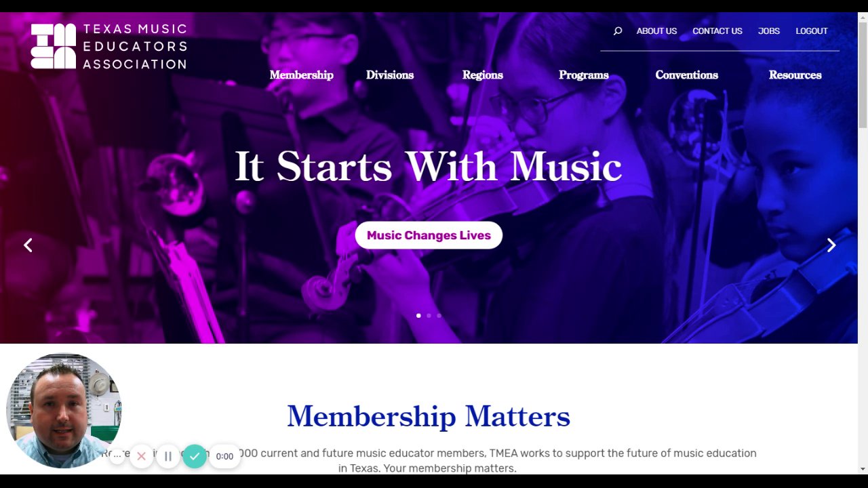This screenshot has width=868, height=488.
Task: Expand the Divisions menu
Action: coord(390,75)
